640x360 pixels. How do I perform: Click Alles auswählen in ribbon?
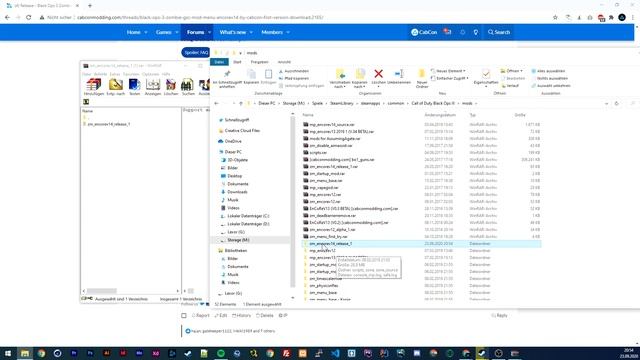click(x=548, y=71)
